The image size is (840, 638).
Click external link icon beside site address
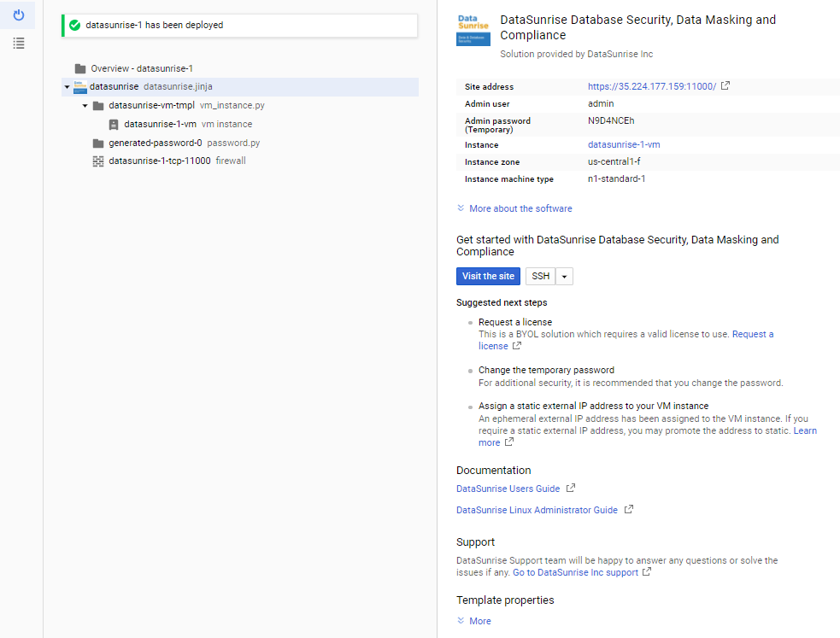pyautogui.click(x=725, y=86)
